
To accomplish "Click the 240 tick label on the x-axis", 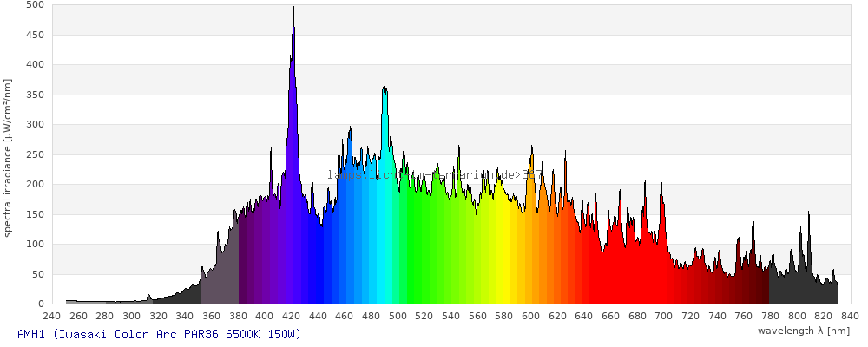I will [51, 316].
